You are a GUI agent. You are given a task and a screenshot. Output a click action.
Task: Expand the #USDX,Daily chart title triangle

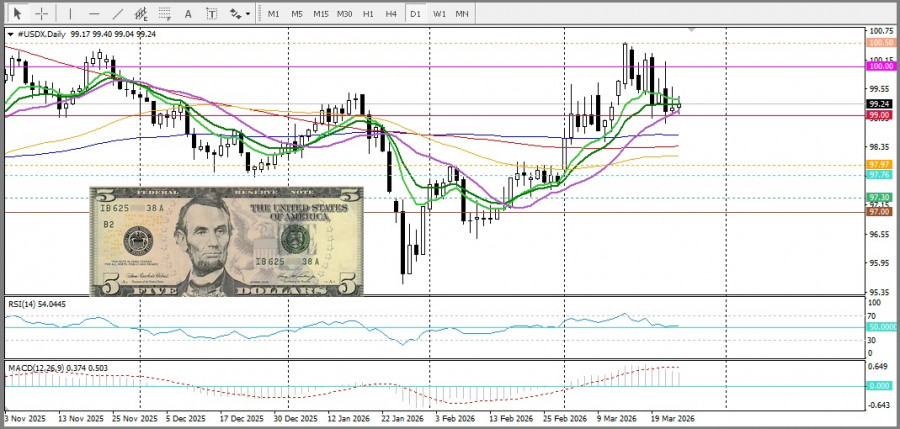click(10, 34)
